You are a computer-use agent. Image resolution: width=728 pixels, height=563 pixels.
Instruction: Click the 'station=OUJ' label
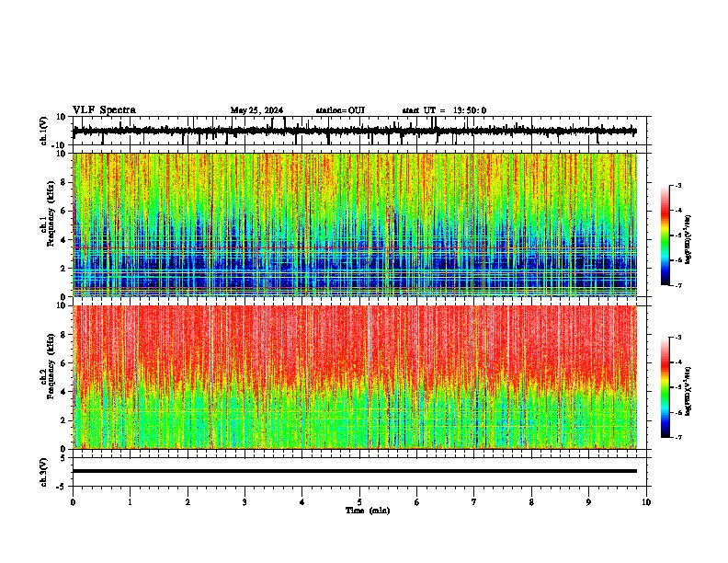click(x=340, y=110)
